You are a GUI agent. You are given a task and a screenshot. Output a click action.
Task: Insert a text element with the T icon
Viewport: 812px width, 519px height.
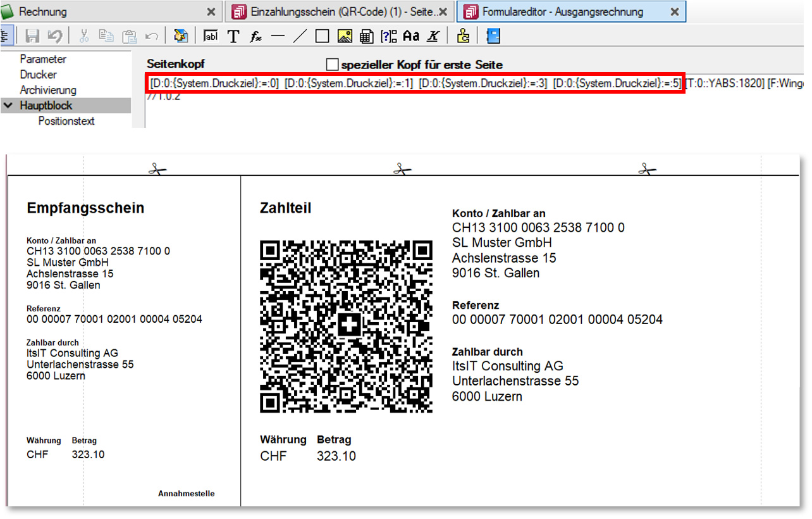pos(233,36)
